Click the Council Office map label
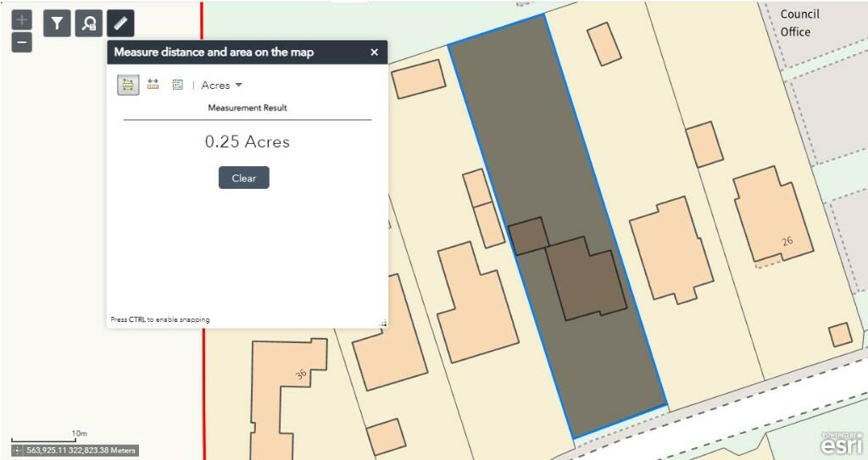This screenshot has height=460, width=868. (x=799, y=23)
